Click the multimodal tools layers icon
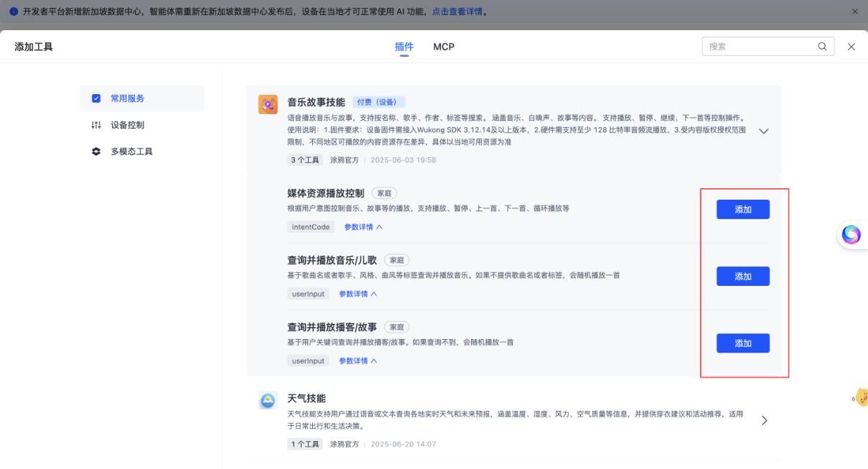Viewport: 868px width, 469px height. (96, 152)
